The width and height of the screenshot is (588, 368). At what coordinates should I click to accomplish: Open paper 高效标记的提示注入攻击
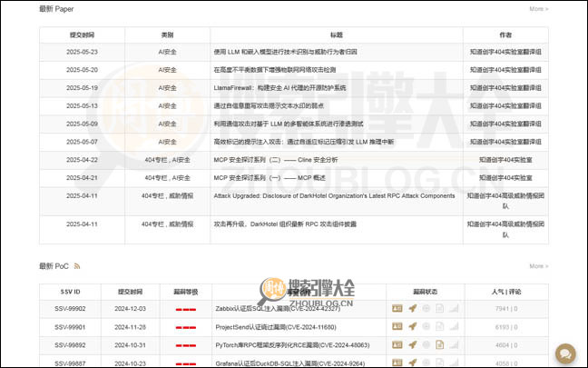click(x=304, y=142)
